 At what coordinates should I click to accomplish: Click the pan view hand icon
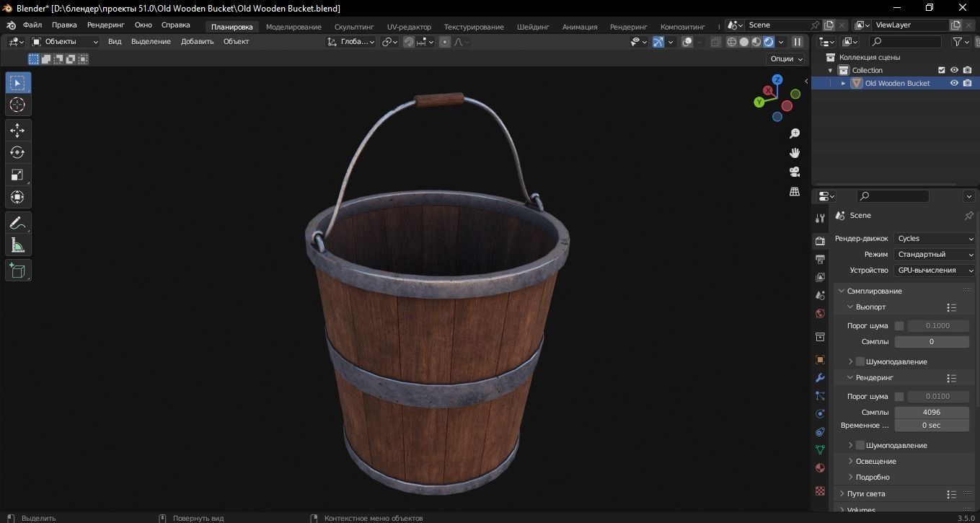pos(795,152)
